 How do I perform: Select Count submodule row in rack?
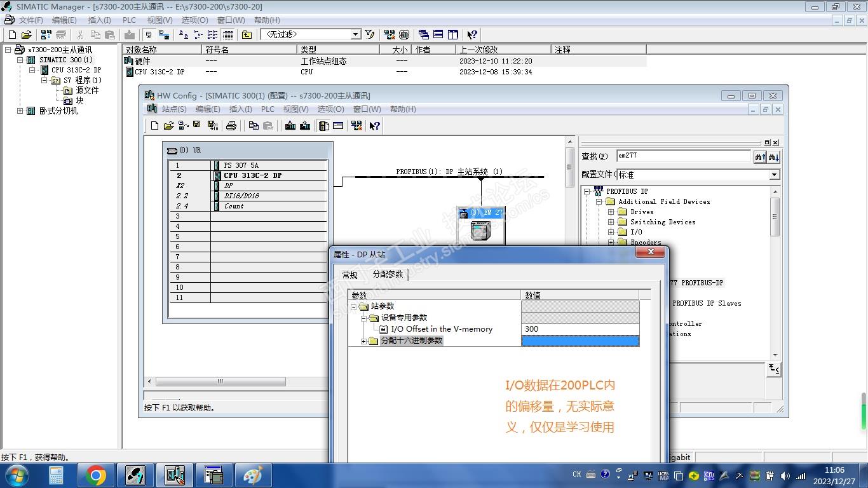click(x=248, y=206)
